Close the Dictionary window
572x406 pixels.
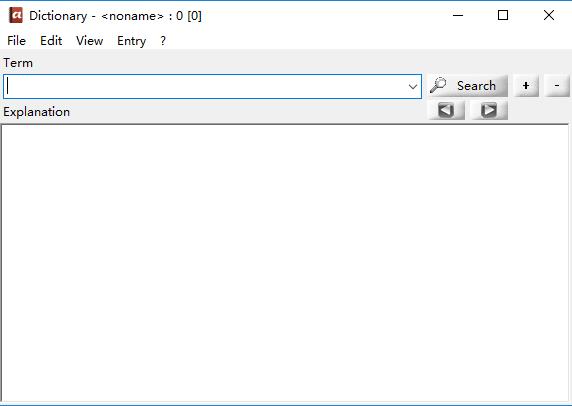[549, 15]
